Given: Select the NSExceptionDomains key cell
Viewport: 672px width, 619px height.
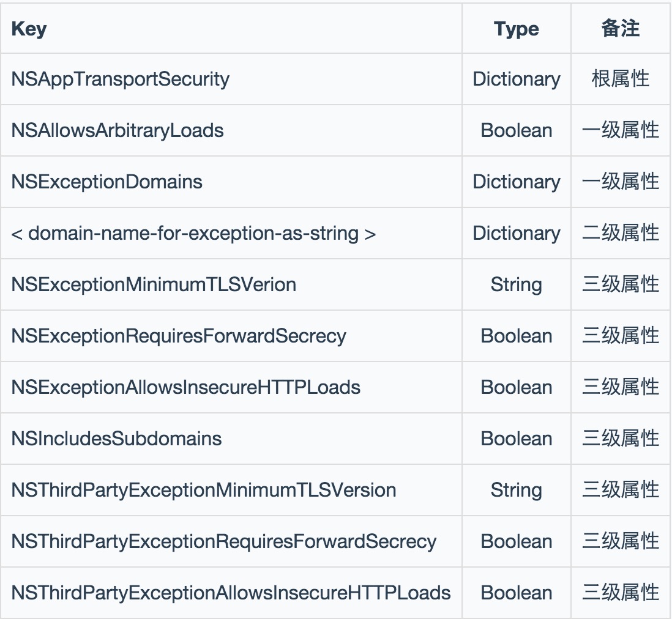Looking at the screenshot, I should click(106, 182).
